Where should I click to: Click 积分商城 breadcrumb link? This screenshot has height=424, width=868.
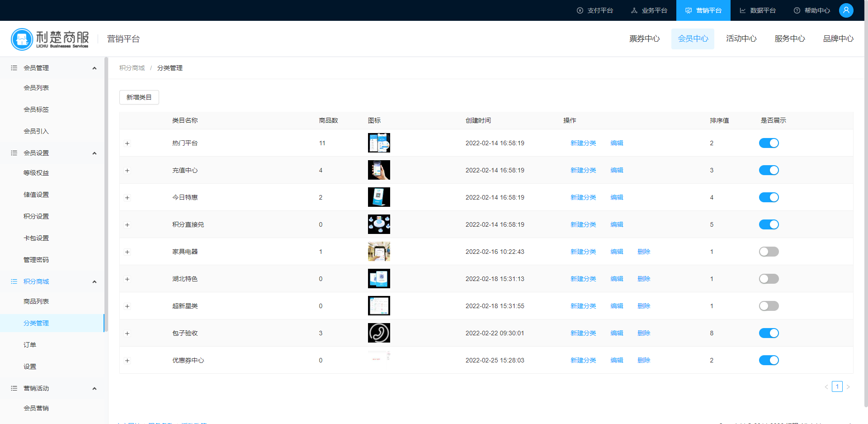pos(132,68)
